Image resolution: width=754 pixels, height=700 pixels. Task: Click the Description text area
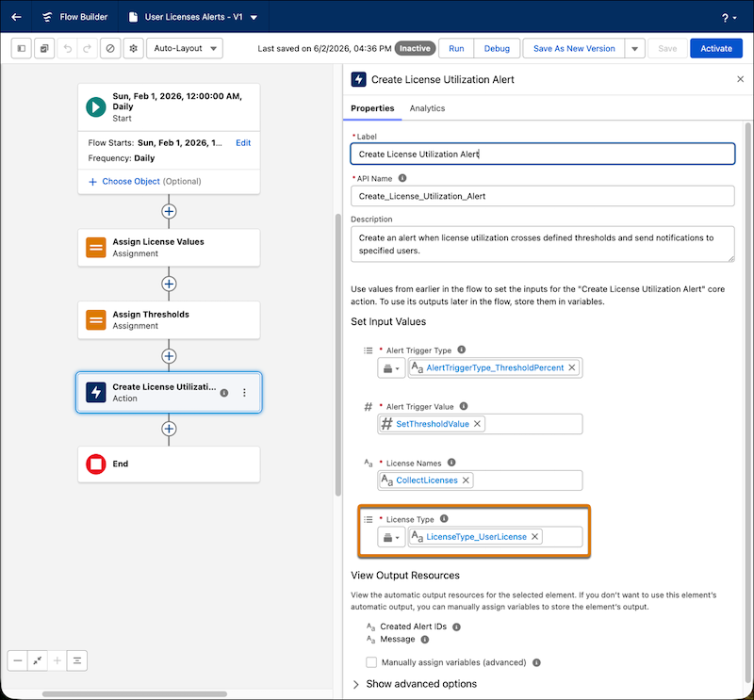point(543,244)
